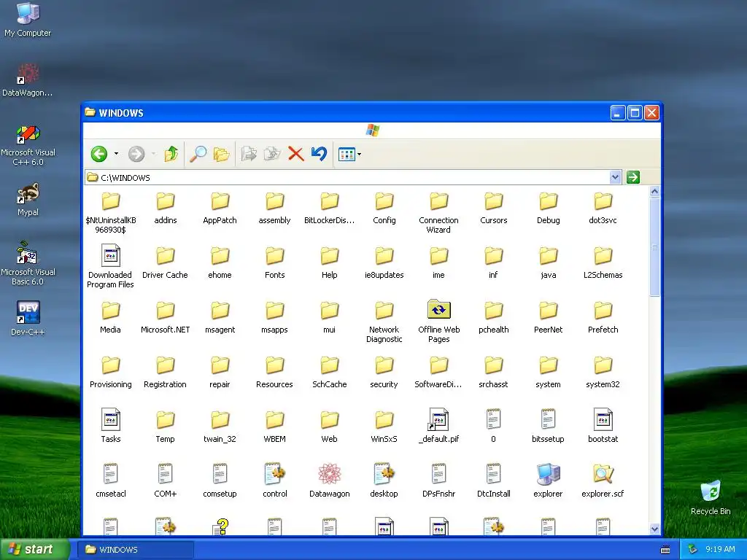Select the $NtUninstallKB968930$ folder
Viewport: 747px width, 560px height.
pyautogui.click(x=111, y=212)
